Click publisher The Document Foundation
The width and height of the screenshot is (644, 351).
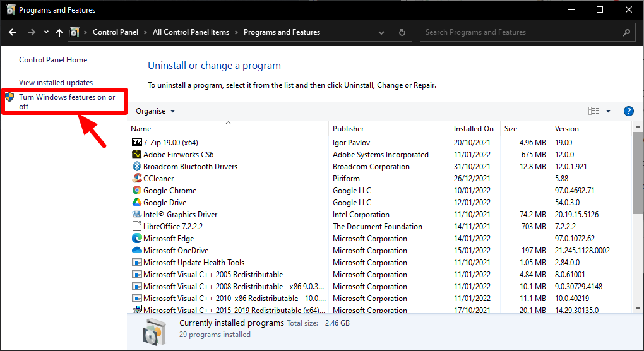tap(378, 227)
